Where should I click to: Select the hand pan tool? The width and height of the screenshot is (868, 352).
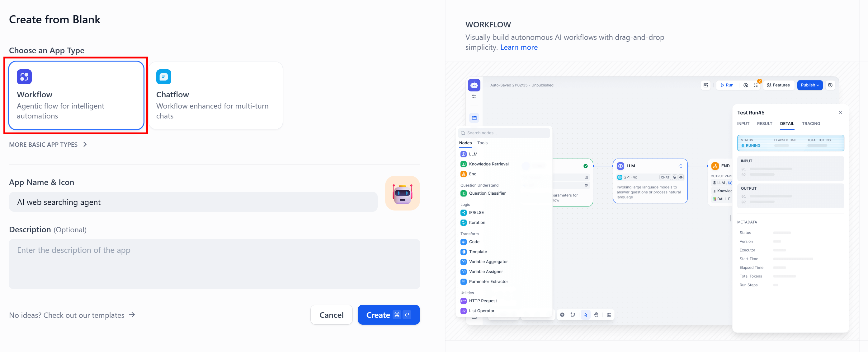(596, 315)
